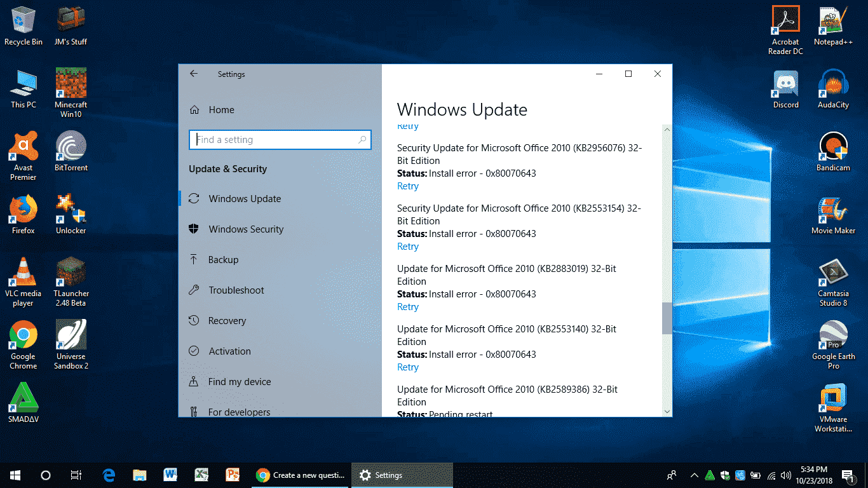Select the 'Update for Microsoft Office 2010 (KB2589386)' entry
This screenshot has width=868, height=488.
(507, 395)
